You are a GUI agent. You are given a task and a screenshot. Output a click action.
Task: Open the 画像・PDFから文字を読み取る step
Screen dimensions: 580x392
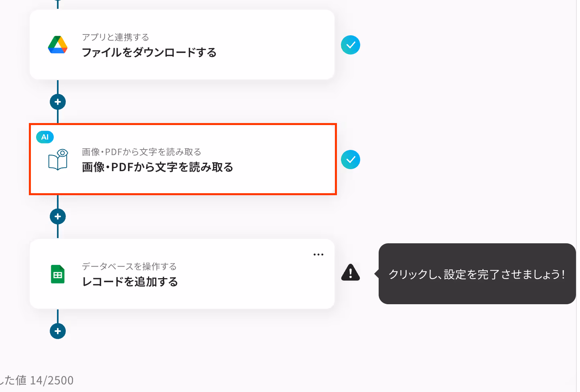pos(183,159)
